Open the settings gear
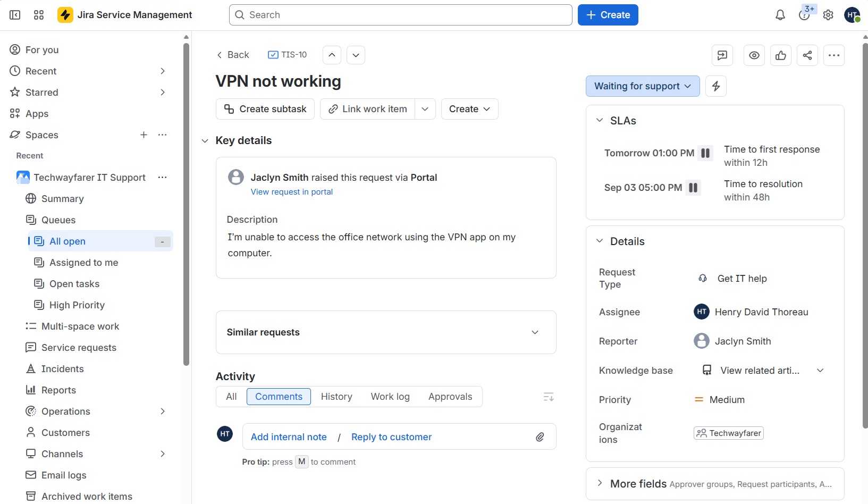 828,15
